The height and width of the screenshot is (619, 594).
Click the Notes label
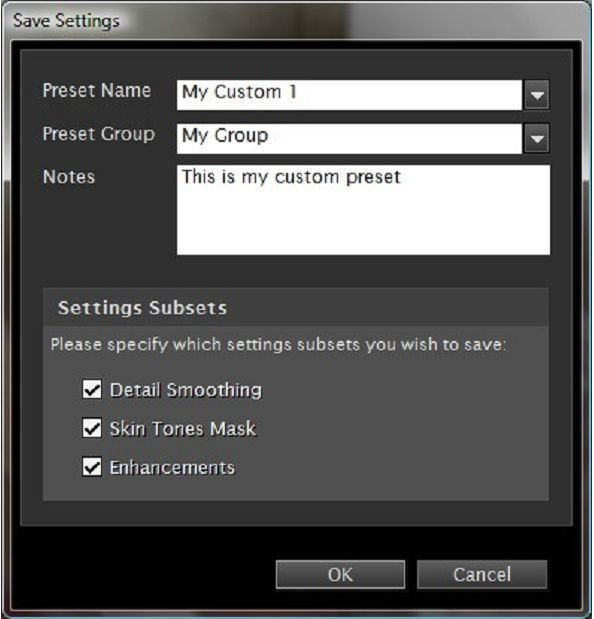point(69,176)
